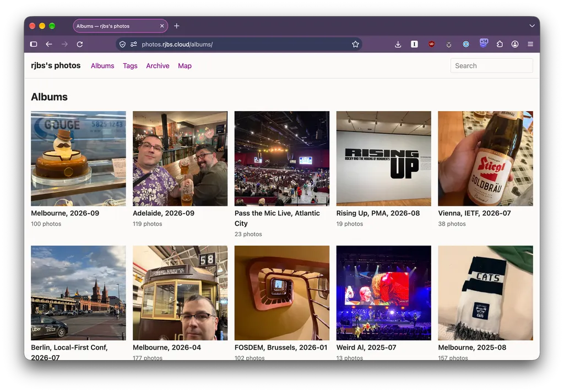Open the Pass the Mic Live thumbnail
Image resolution: width=564 pixels, height=392 pixels.
[x=282, y=159]
